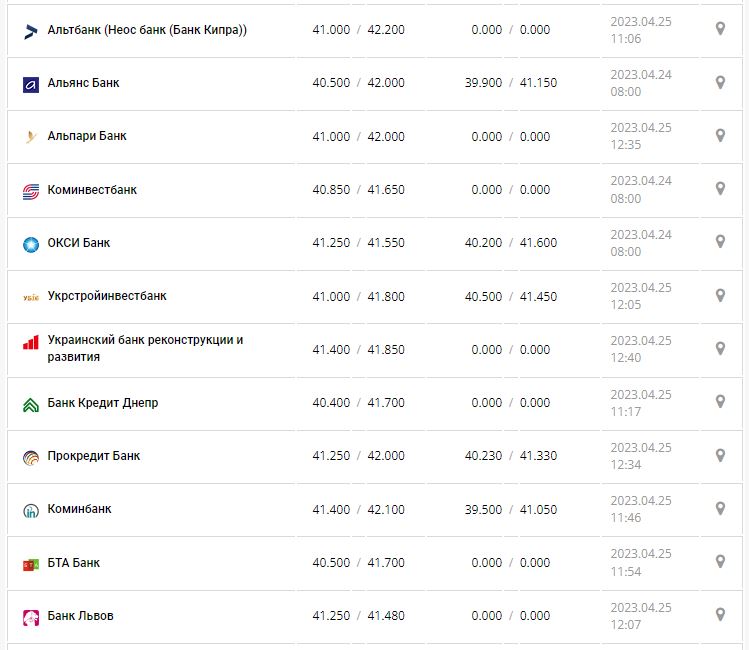
Task: Click the Прокредит Банк logo icon
Action: click(30, 457)
